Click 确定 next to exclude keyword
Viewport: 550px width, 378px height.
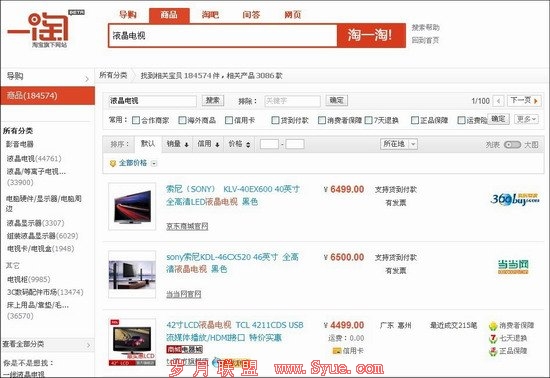pyautogui.click(x=336, y=101)
